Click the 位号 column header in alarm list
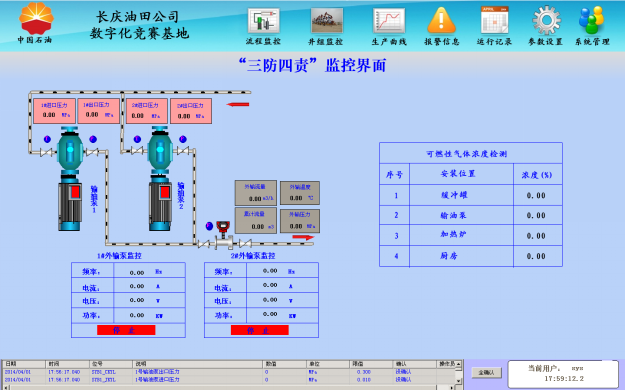Screen dimensions: 625x391 tap(111, 364)
